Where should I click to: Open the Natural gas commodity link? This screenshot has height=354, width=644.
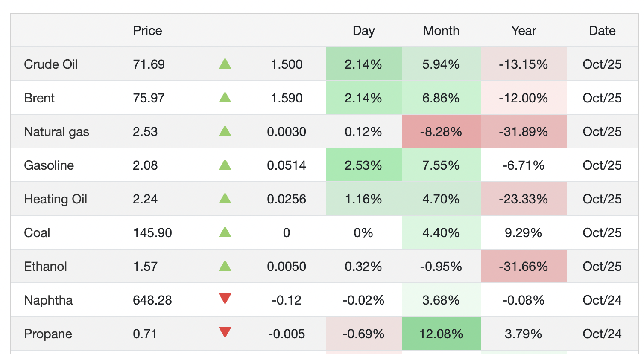(56, 132)
